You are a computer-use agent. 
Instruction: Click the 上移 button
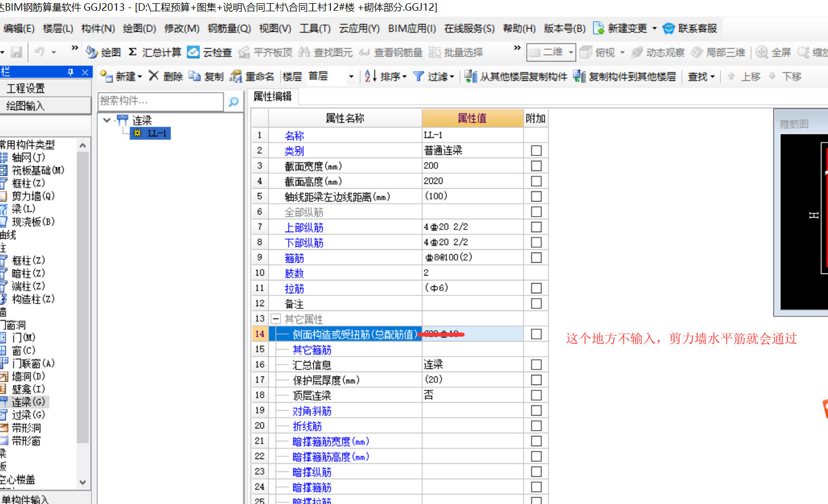[744, 77]
